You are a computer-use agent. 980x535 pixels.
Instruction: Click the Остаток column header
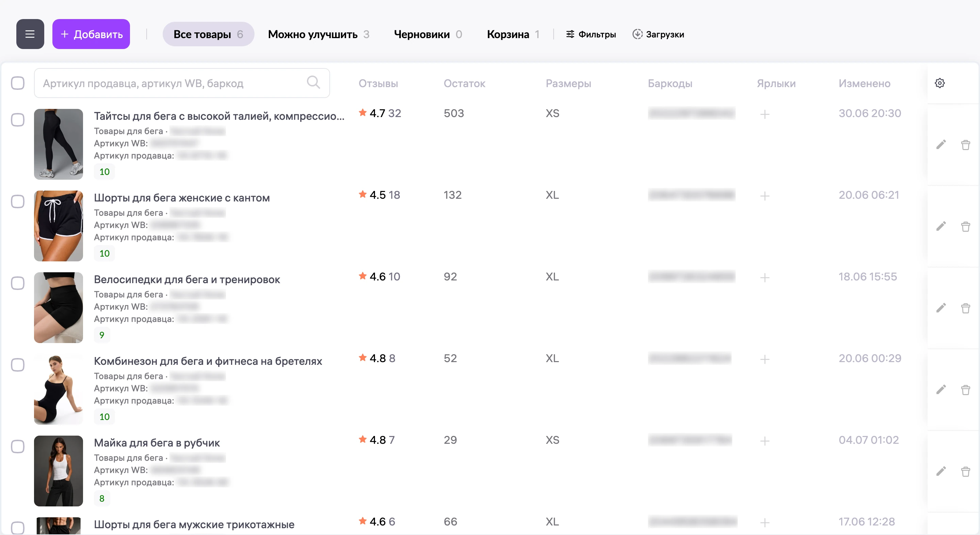[464, 83]
